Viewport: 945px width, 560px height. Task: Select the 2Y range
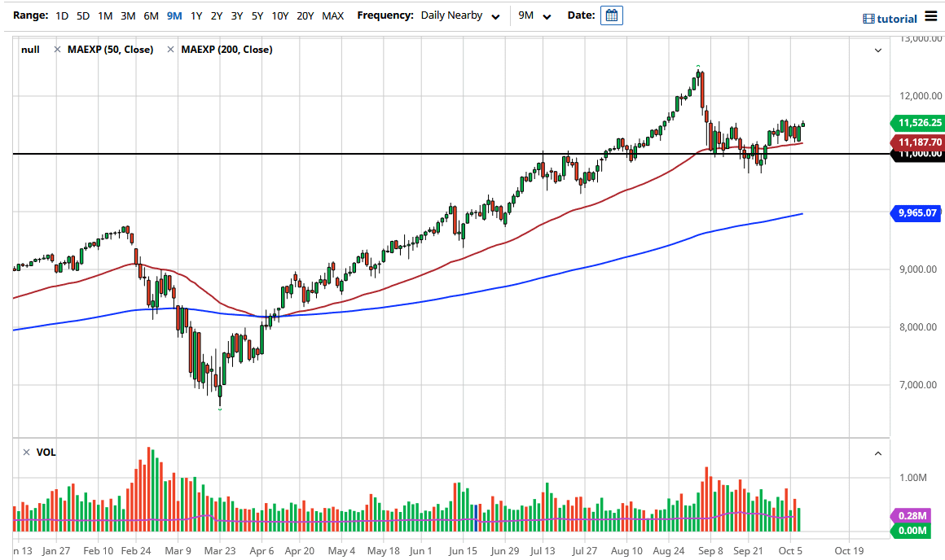(217, 15)
